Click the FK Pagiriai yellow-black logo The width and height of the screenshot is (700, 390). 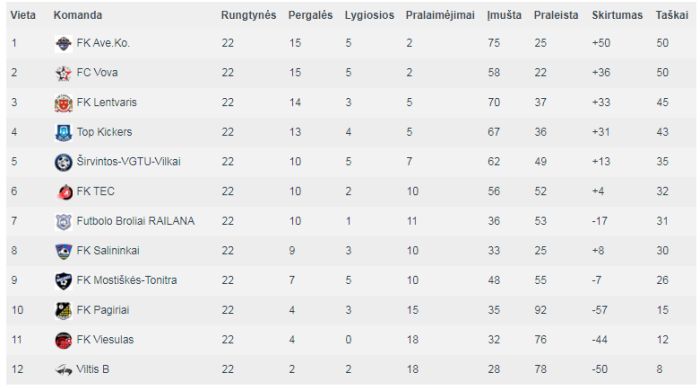[x=63, y=311]
